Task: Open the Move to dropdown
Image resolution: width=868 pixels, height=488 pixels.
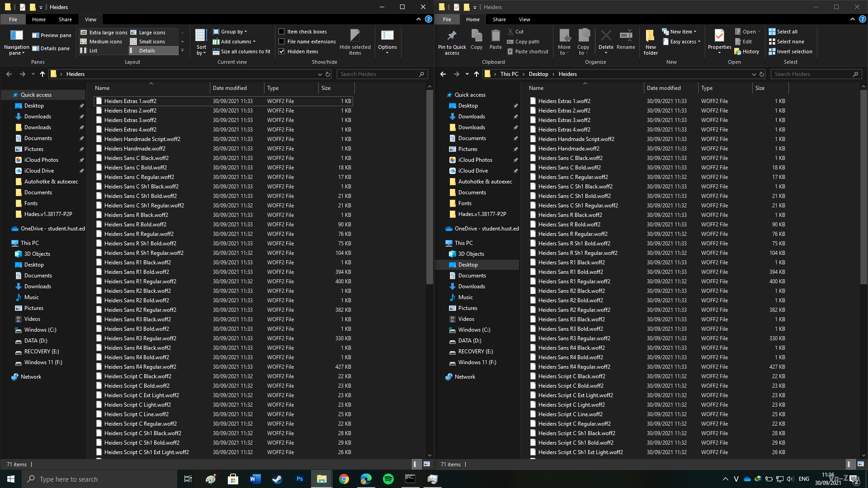Action: (564, 42)
